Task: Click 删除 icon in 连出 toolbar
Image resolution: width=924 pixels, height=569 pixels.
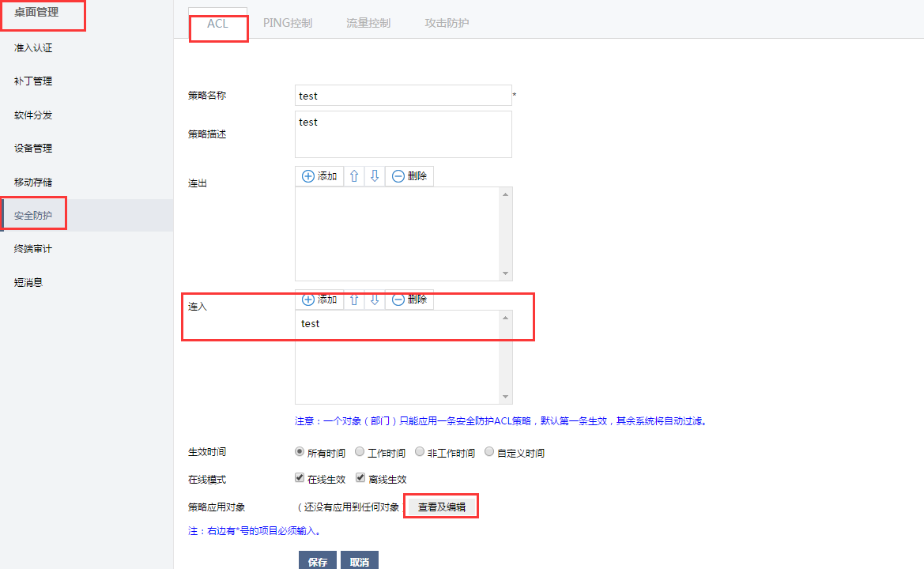Action: [398, 176]
